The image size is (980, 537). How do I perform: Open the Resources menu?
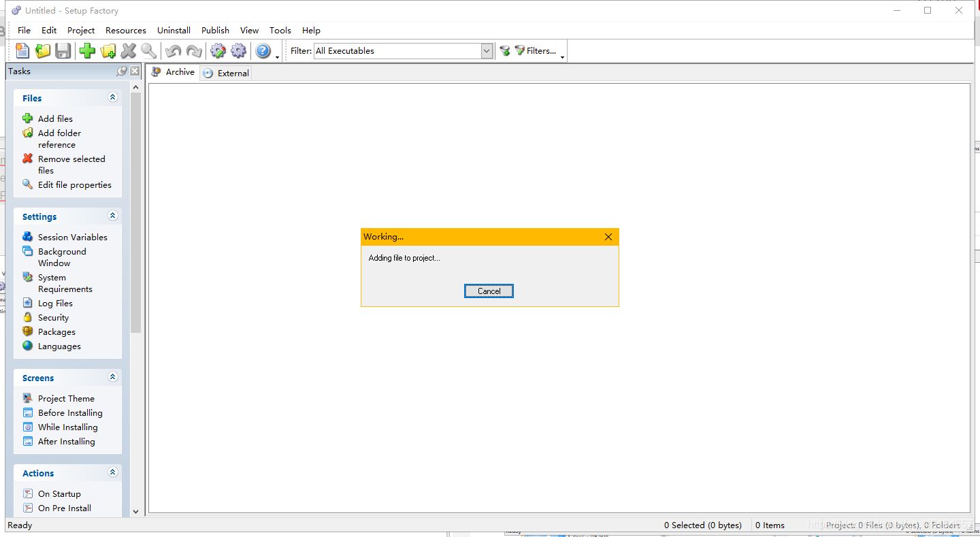coord(126,30)
